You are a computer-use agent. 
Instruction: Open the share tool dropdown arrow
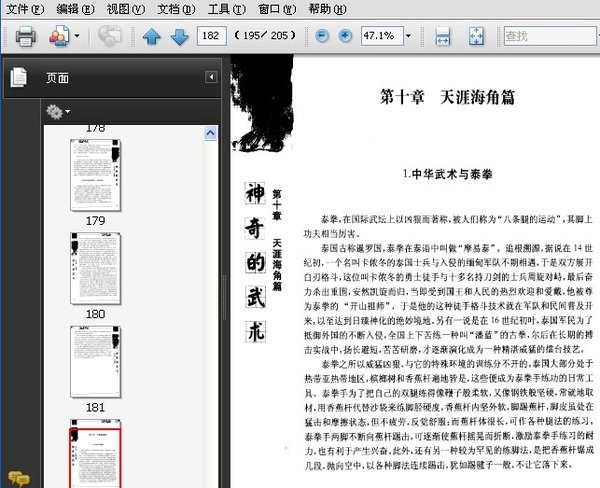tap(77, 37)
